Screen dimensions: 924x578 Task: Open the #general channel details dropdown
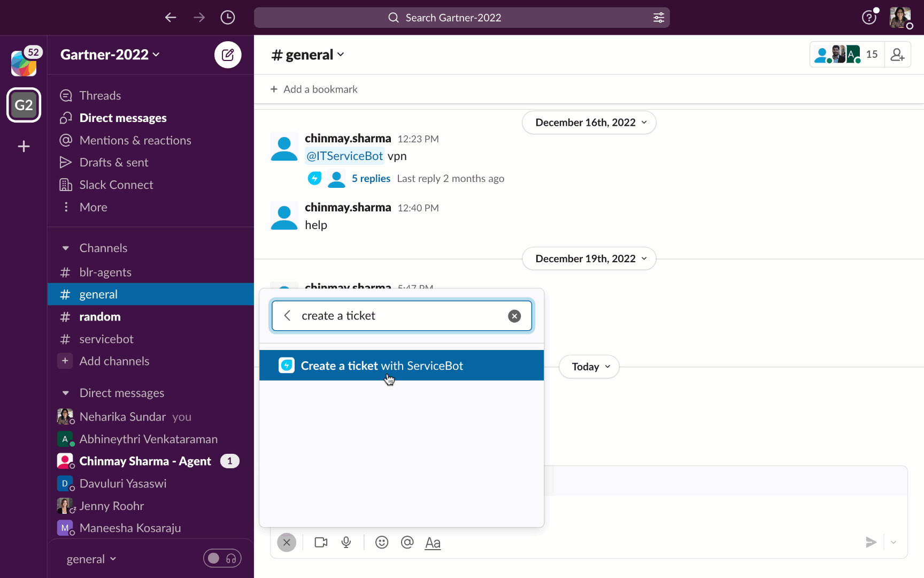[x=308, y=55]
